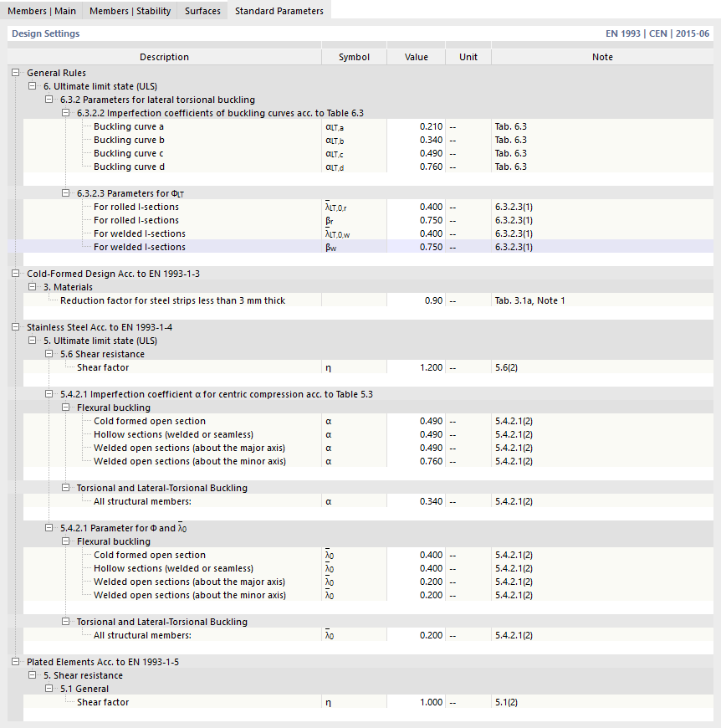Edit the steel strips reduction factor 0.90
721x728 pixels.
coord(416,300)
